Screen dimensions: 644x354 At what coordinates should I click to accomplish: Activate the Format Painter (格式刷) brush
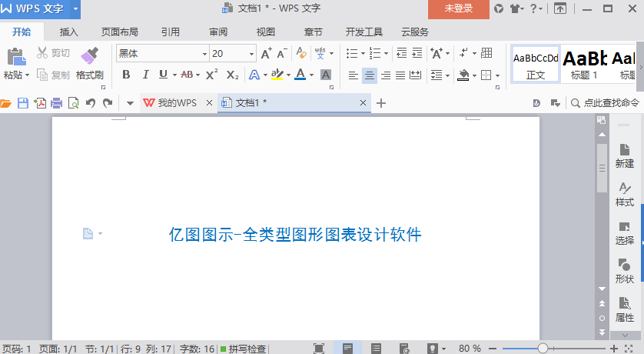tap(90, 64)
